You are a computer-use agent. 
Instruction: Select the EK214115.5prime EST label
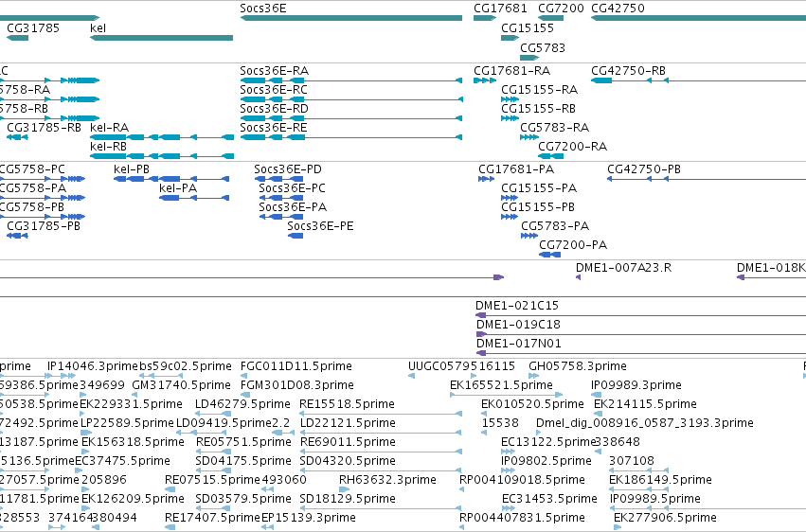[x=646, y=404]
